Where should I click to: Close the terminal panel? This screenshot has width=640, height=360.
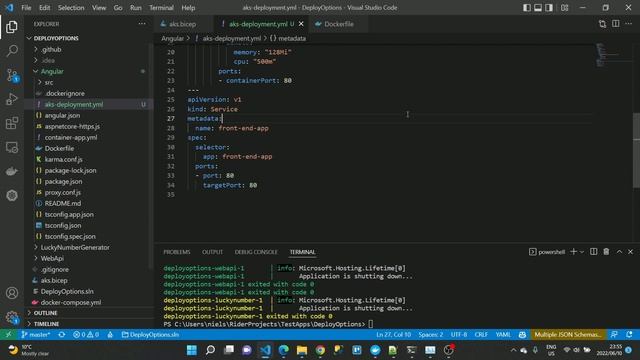630,252
